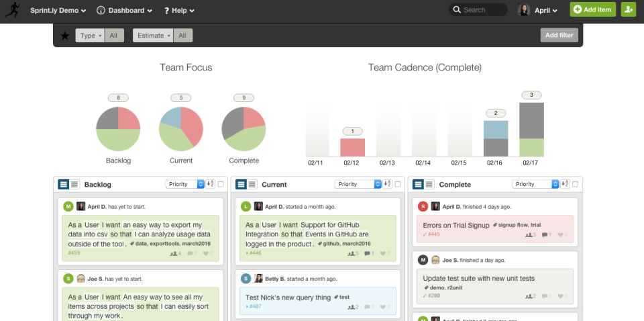This screenshot has width=644, height=321.
Task: Click the red bar for 02/12
Action: pos(352,147)
